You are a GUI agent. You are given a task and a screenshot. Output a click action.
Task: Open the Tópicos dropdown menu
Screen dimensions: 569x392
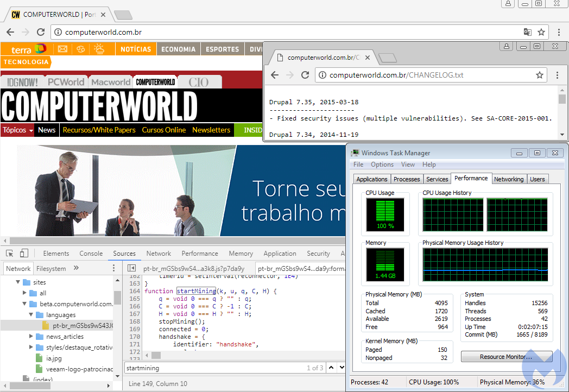tap(18, 130)
